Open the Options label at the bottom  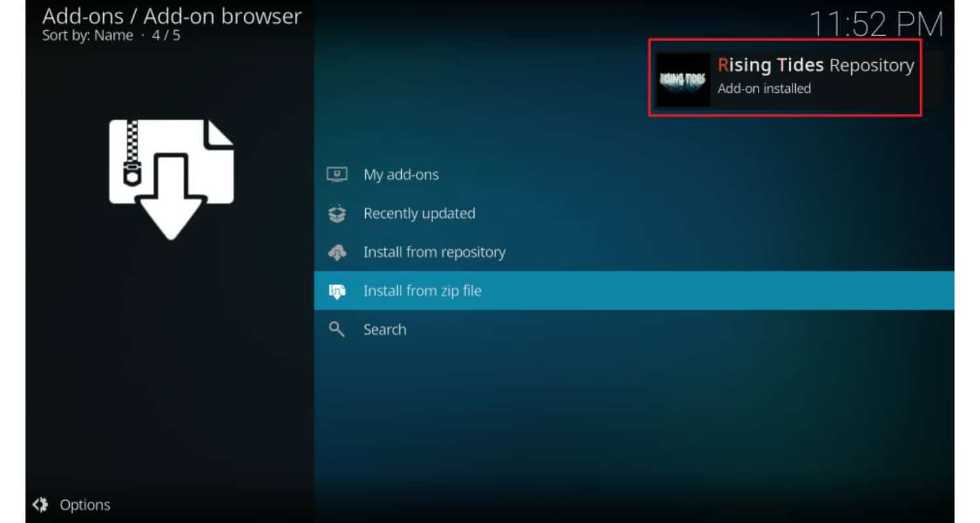[x=85, y=505]
